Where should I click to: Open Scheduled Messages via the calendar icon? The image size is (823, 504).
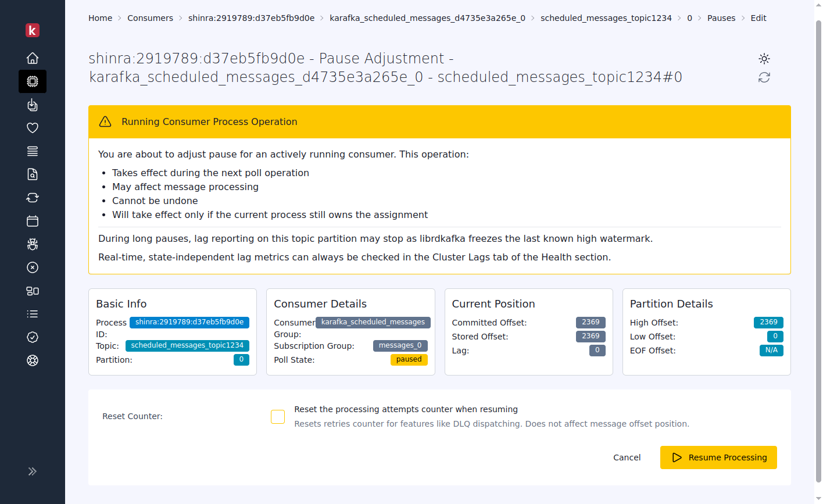coord(33,221)
